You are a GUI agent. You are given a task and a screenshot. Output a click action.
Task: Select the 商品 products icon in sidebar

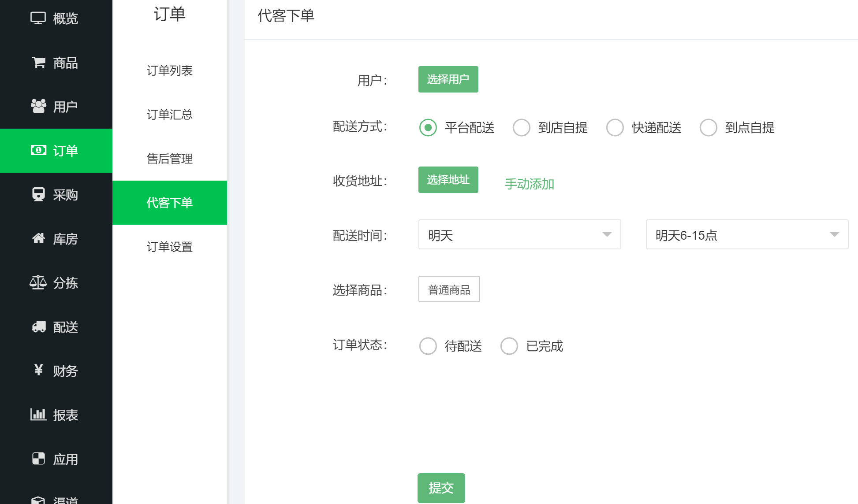click(38, 63)
